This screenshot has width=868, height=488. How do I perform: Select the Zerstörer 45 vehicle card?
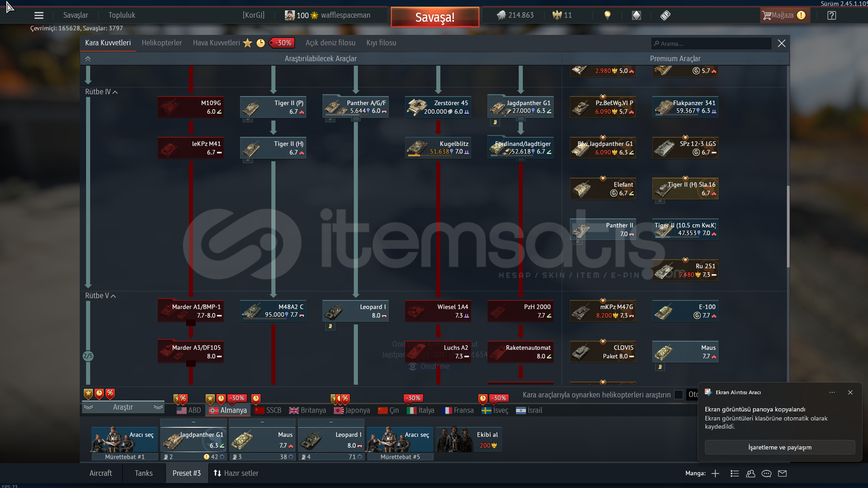[x=438, y=107]
